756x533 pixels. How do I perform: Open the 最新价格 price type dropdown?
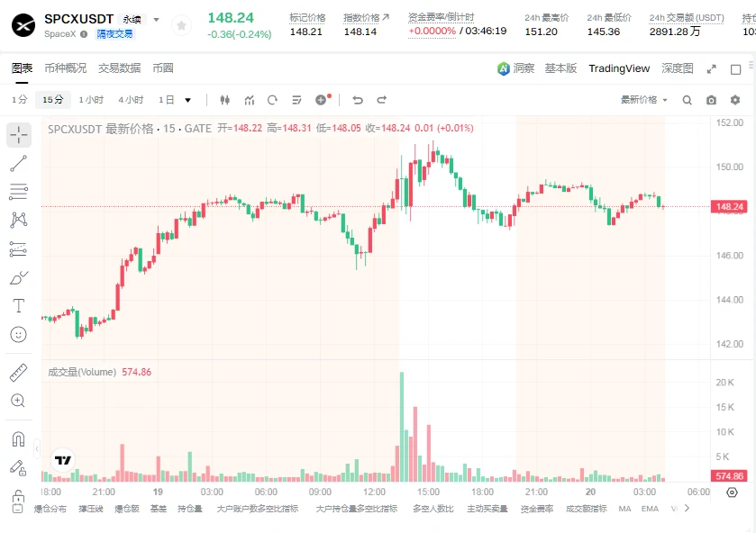[x=643, y=100]
